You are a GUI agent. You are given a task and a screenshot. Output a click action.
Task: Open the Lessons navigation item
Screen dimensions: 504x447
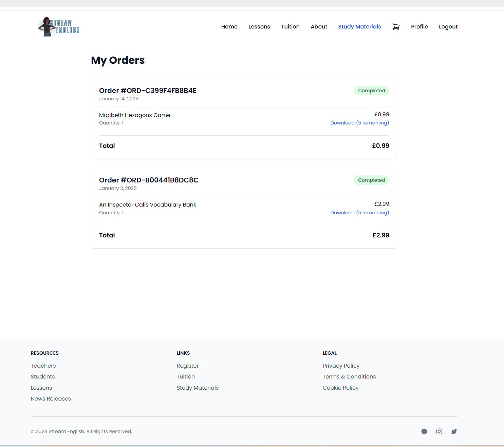(259, 27)
